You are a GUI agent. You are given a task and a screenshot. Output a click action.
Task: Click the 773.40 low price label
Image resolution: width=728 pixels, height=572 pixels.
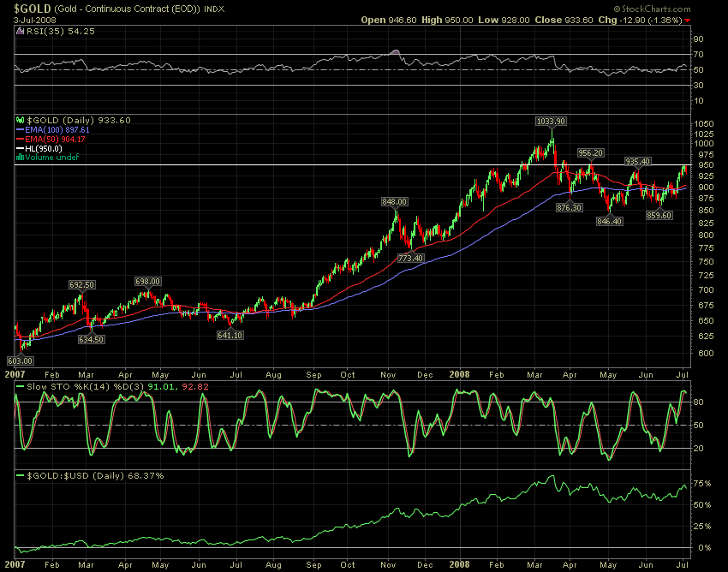click(x=411, y=258)
